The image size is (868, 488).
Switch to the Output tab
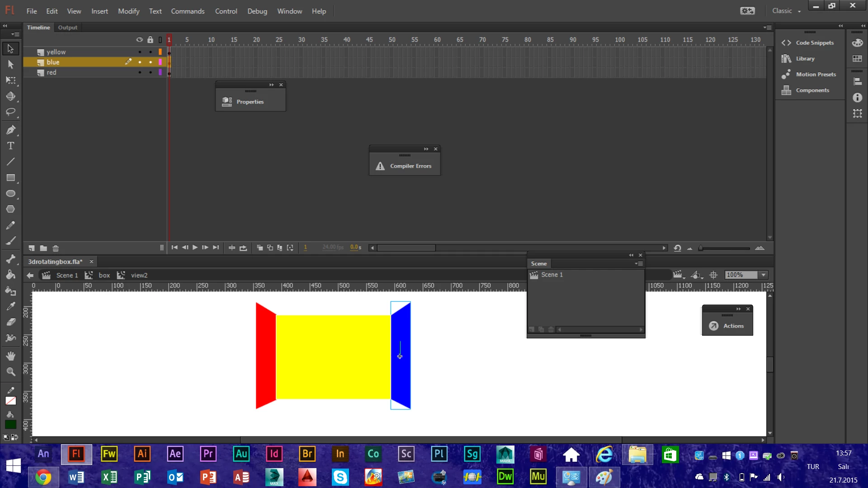coord(67,28)
